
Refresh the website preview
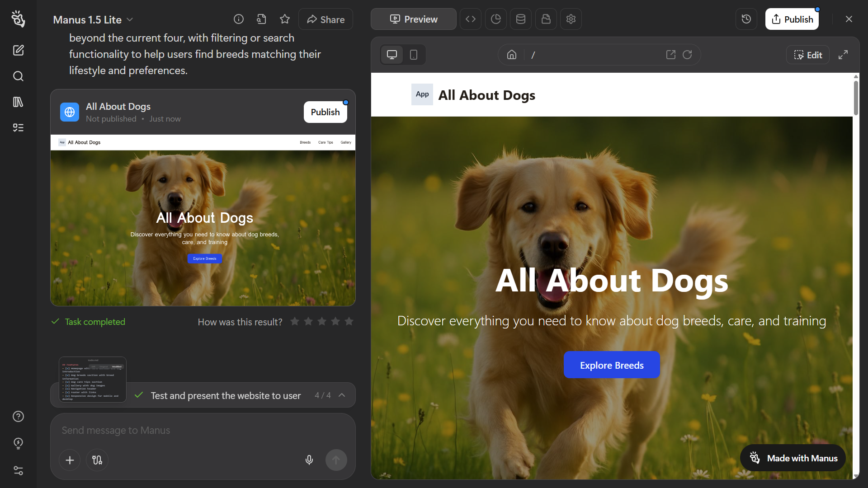pos(687,54)
